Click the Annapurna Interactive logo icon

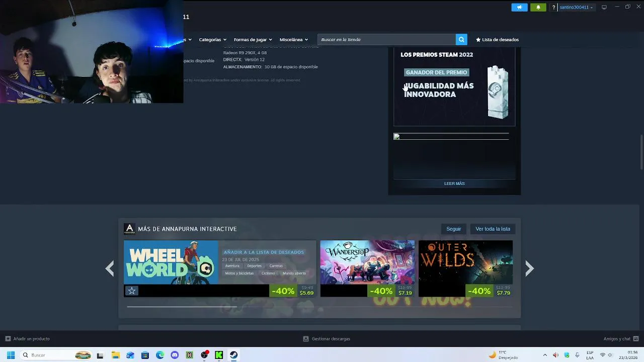[x=129, y=229]
